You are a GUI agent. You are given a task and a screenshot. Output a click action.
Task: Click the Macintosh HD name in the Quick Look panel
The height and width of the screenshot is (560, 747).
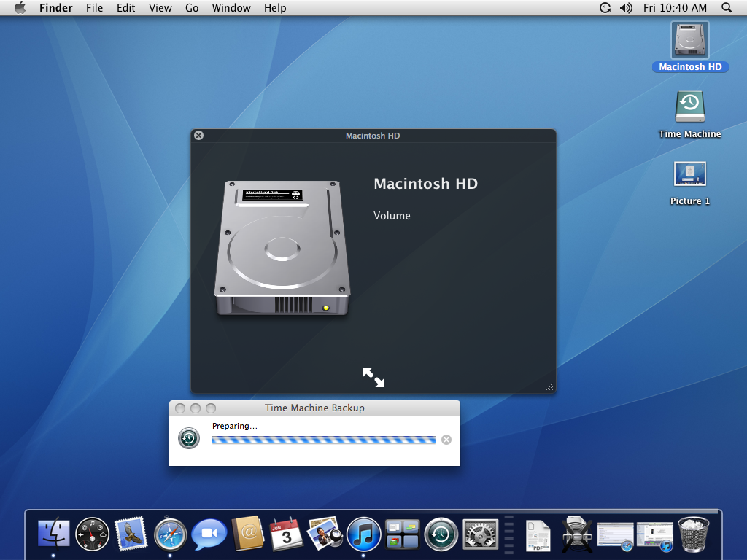425,184
